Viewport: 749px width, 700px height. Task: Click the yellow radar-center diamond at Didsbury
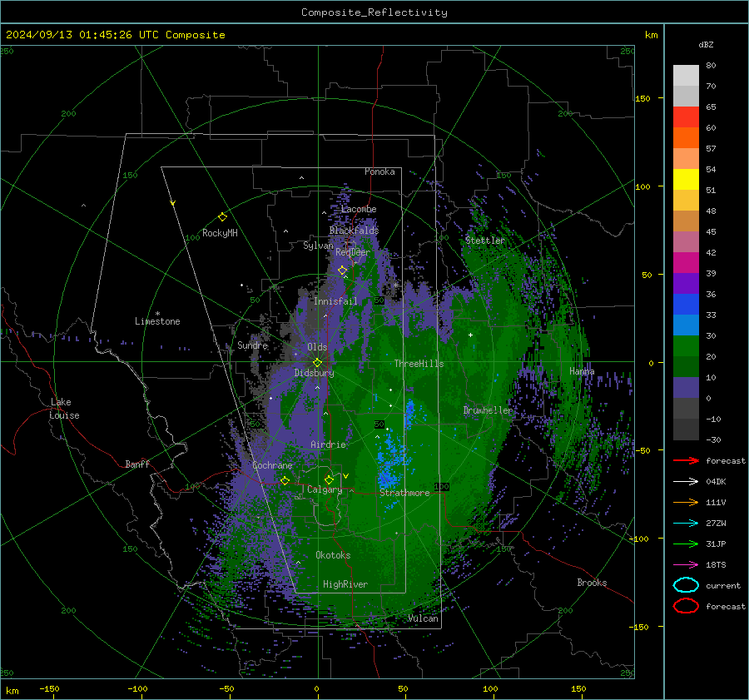317,363
